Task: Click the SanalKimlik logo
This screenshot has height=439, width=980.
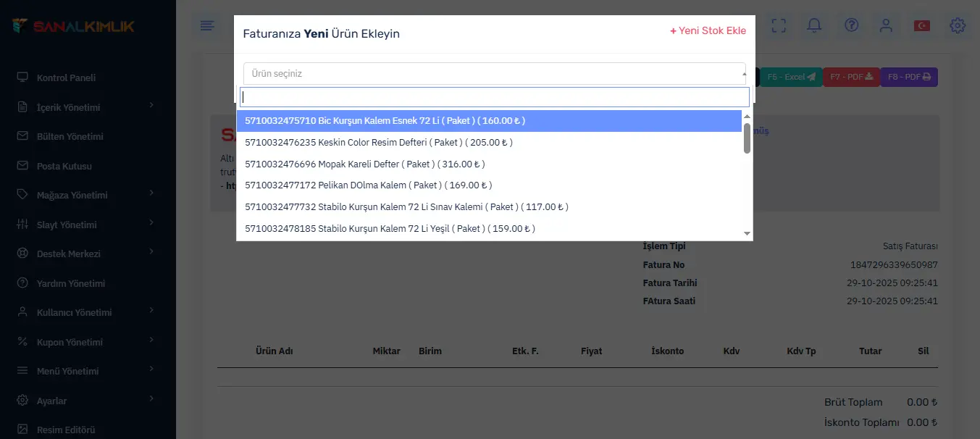Action: pos(73,26)
